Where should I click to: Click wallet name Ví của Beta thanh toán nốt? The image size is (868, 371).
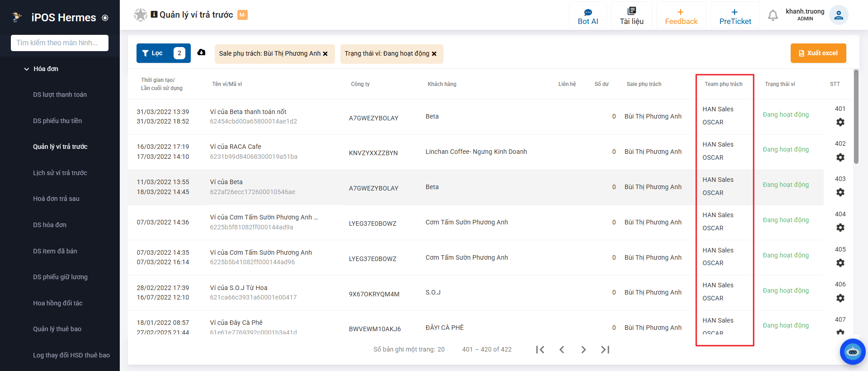coord(248,112)
